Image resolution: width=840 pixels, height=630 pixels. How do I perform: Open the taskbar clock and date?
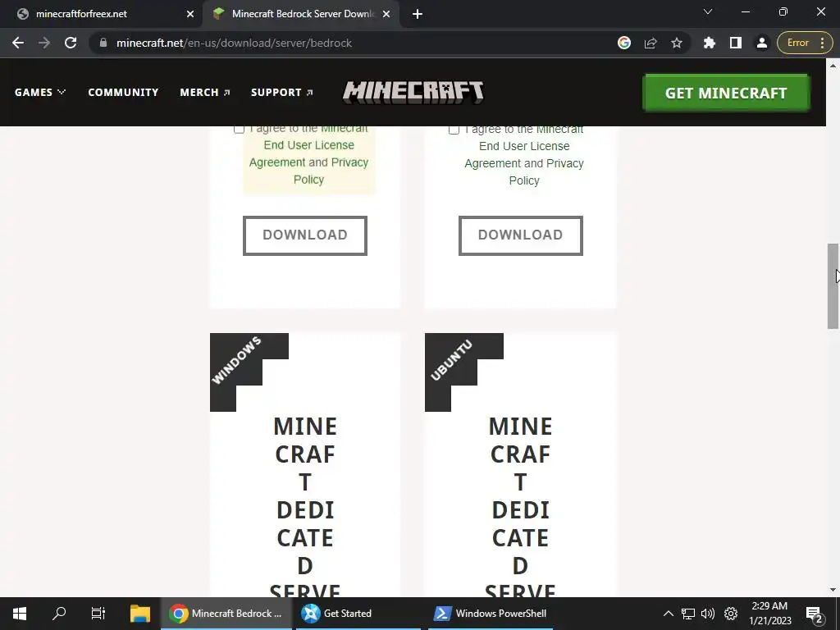(769, 614)
